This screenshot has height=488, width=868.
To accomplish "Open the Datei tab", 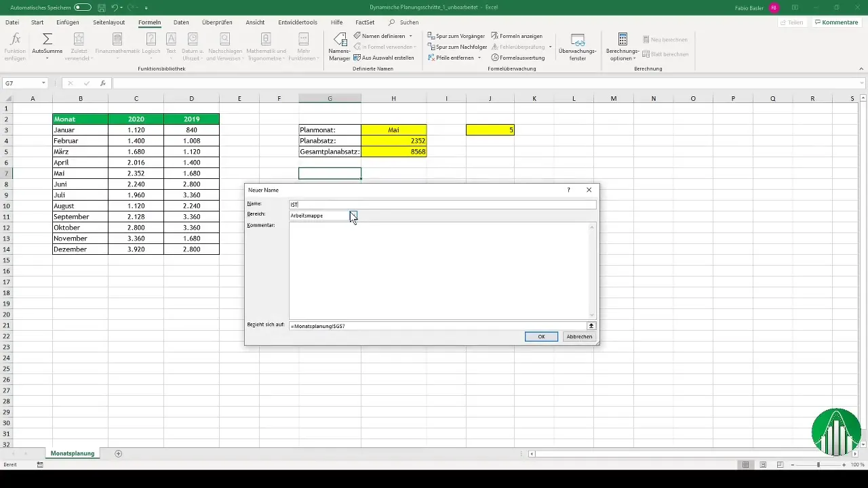I will [12, 22].
